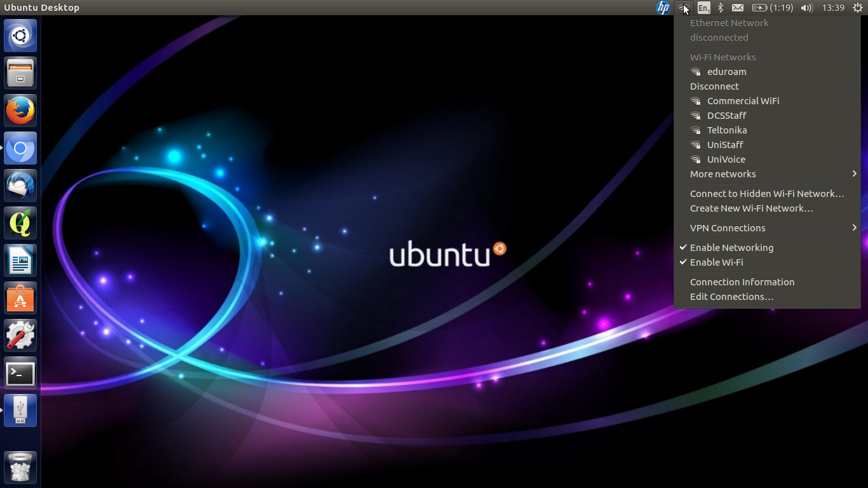Open the keyboard language indicator
The image size is (868, 488).
point(703,8)
